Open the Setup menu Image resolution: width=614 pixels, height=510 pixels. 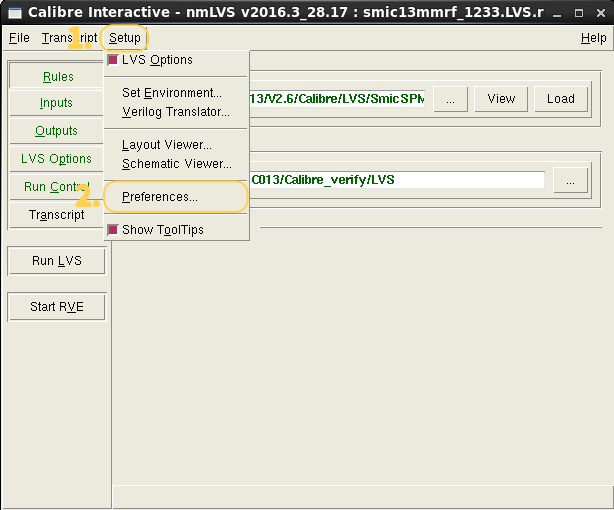125,38
